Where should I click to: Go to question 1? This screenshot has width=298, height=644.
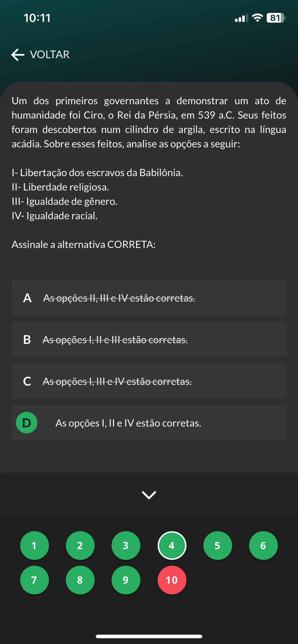click(x=34, y=546)
